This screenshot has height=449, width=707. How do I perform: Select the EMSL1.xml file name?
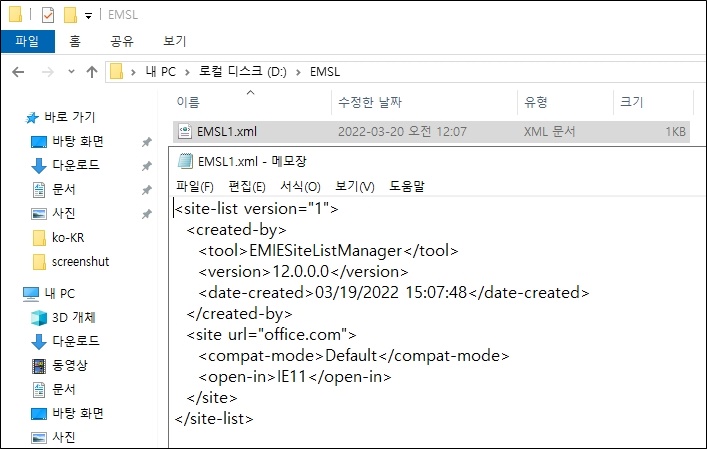227,132
